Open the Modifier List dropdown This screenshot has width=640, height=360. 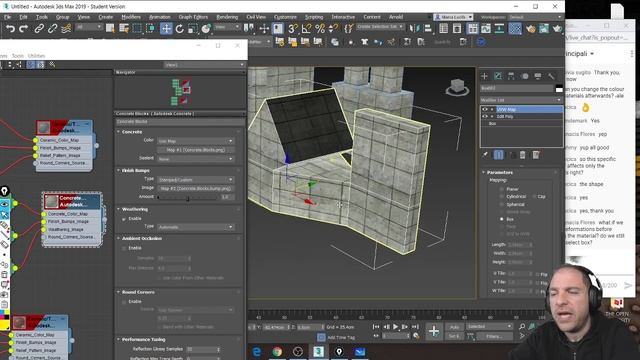pos(522,100)
